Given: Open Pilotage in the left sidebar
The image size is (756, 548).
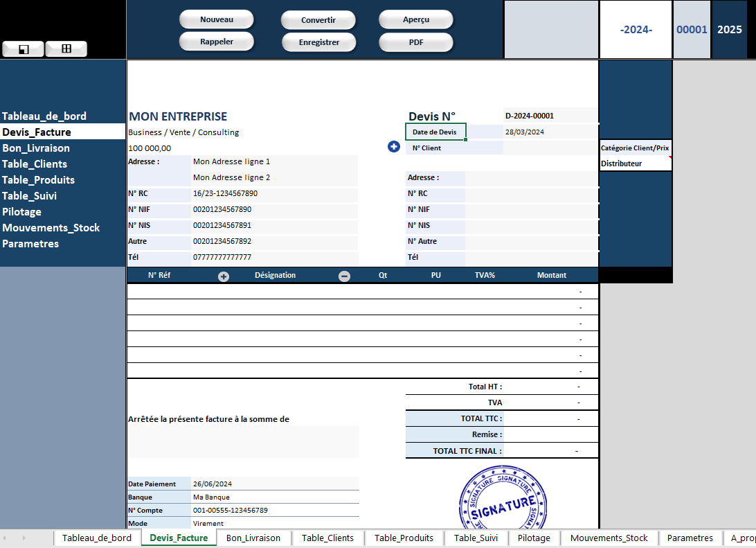Looking at the screenshot, I should (21, 212).
